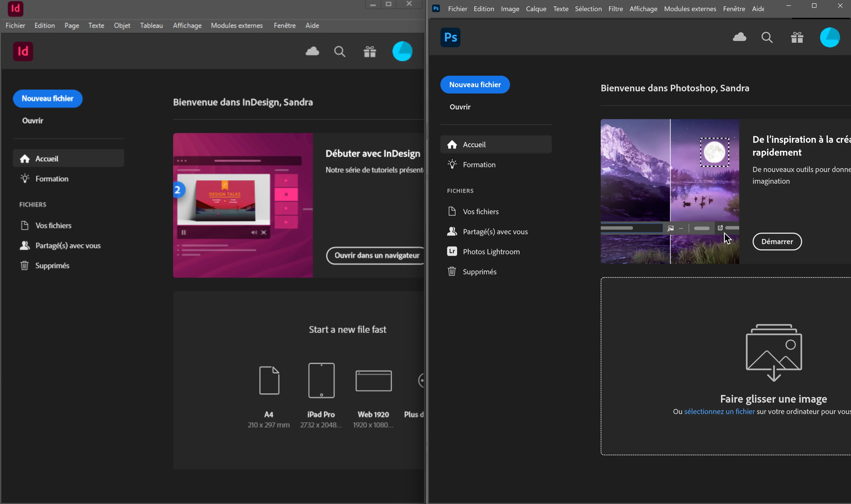This screenshot has width=851, height=504.
Task: Open the InDesign profile avatar
Action: 402,52
